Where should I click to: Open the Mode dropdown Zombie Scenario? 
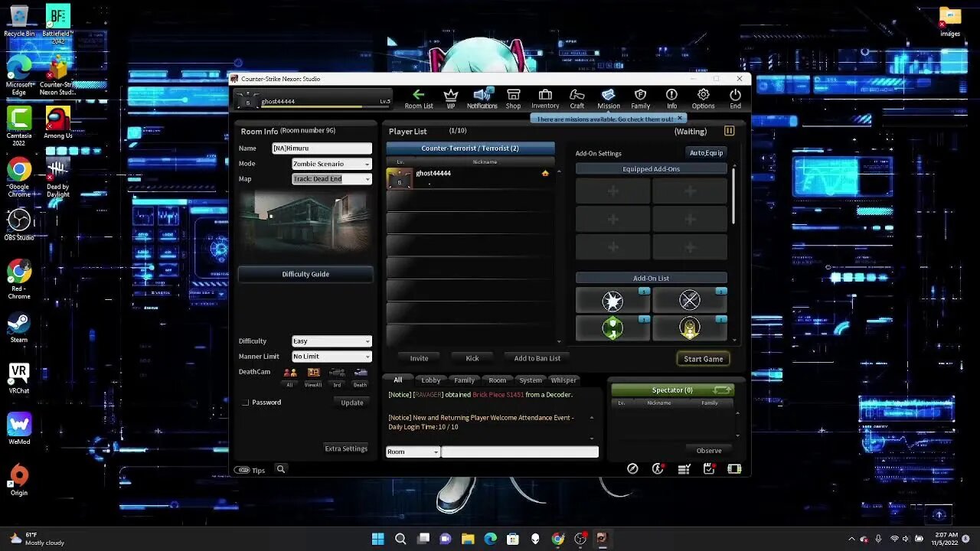pyautogui.click(x=332, y=164)
